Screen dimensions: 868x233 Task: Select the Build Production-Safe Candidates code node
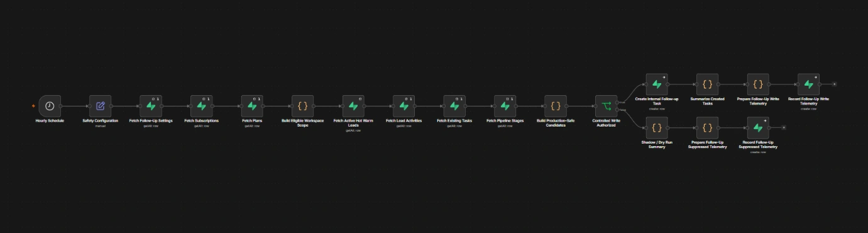556,106
